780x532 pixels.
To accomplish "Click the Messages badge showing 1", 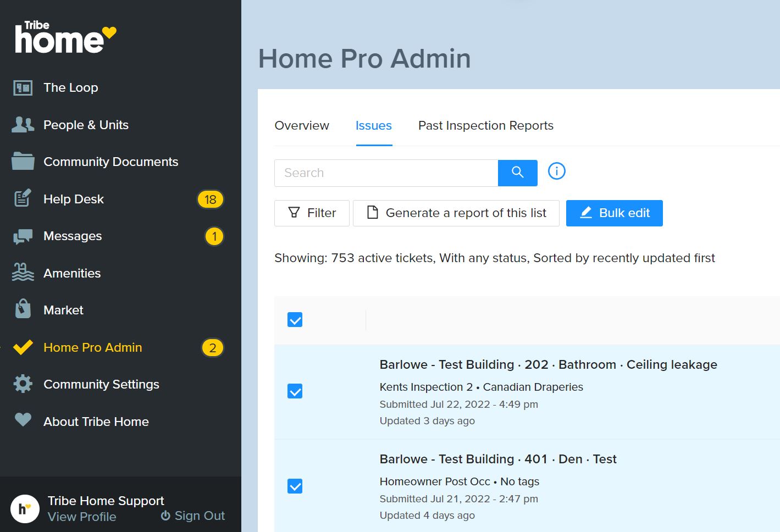I will tap(214, 236).
